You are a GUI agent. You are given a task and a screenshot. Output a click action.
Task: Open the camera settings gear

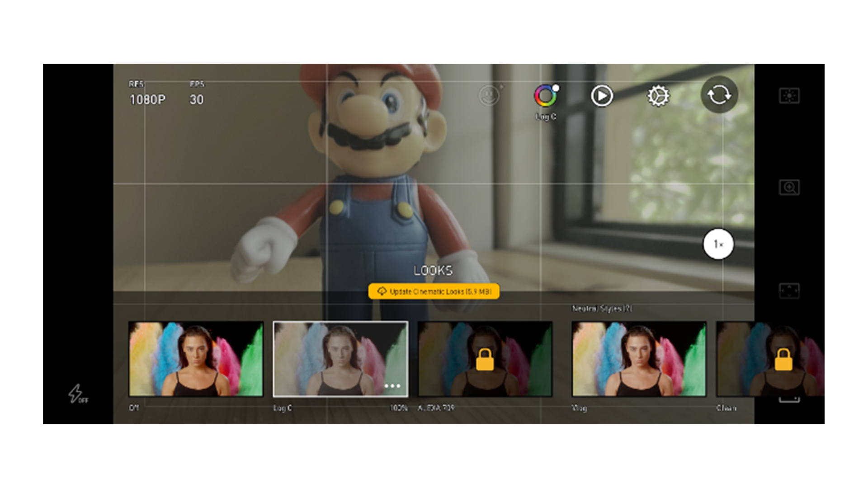coord(658,96)
